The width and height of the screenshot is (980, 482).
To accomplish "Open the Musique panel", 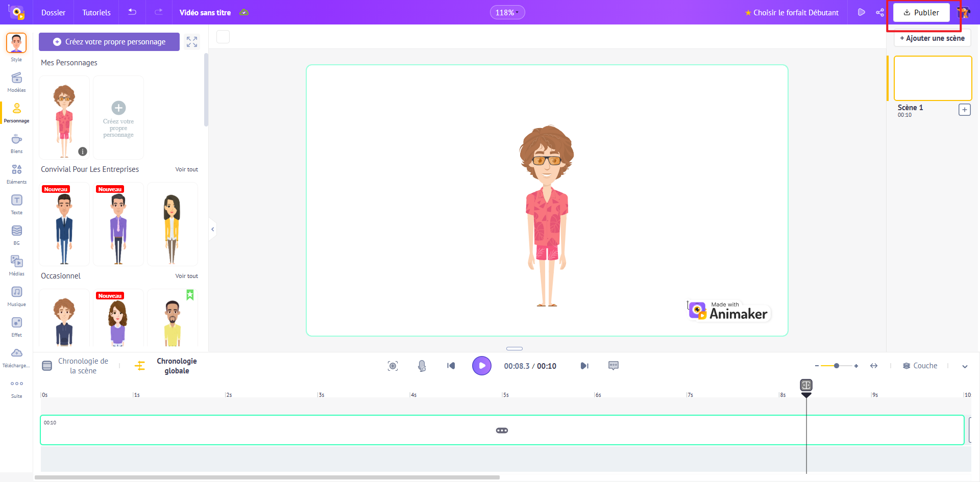I will point(16,295).
